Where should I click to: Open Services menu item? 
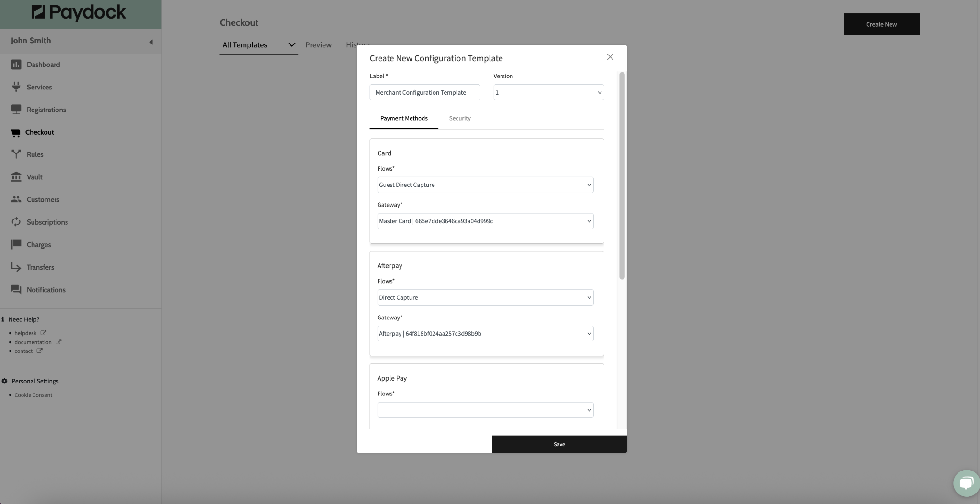(39, 87)
